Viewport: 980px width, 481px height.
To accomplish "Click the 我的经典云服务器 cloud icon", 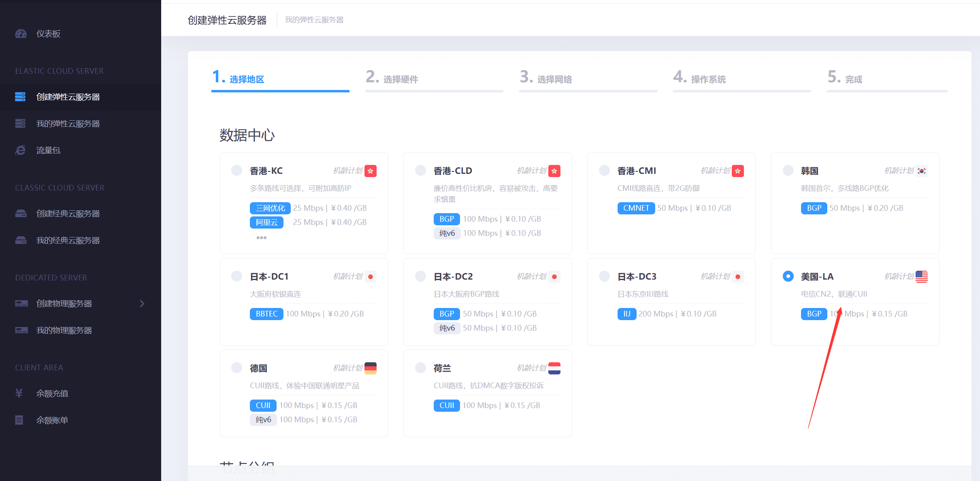I will [x=21, y=240].
